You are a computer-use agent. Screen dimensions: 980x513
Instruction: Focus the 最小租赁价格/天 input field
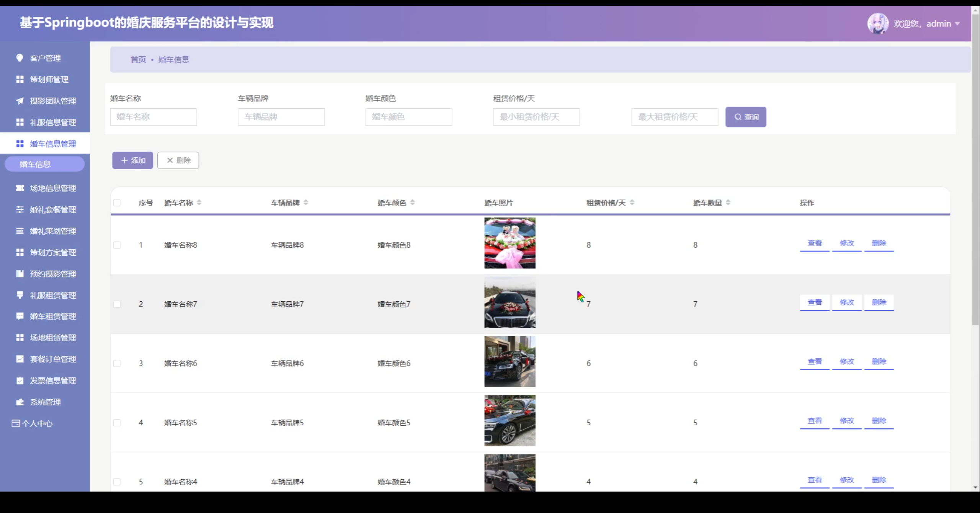point(536,117)
